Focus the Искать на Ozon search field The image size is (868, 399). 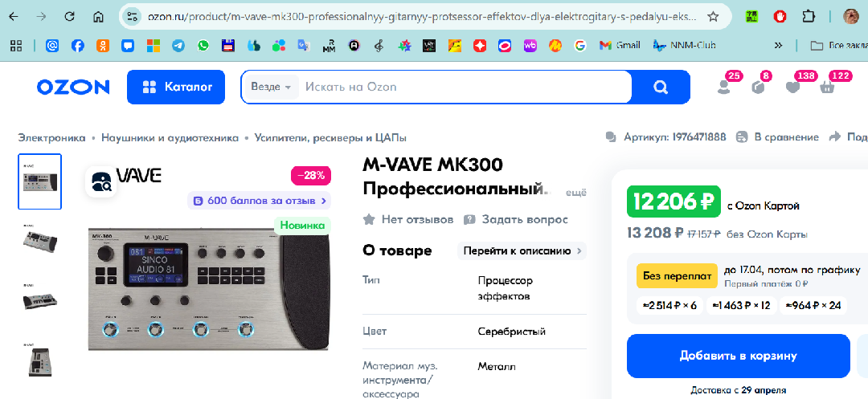465,87
